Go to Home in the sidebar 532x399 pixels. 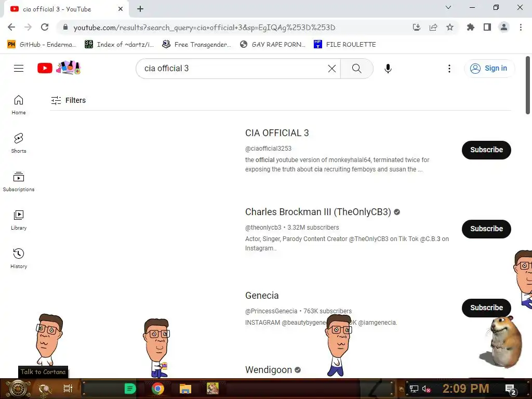coord(19,104)
